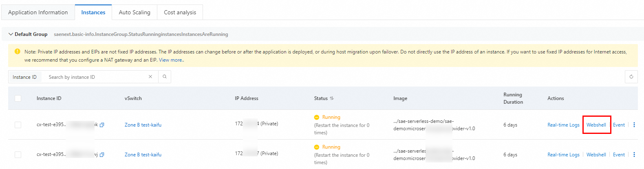The width and height of the screenshot is (644, 169).
Task: Open the Instance ID filter dropdown
Action: (24, 77)
